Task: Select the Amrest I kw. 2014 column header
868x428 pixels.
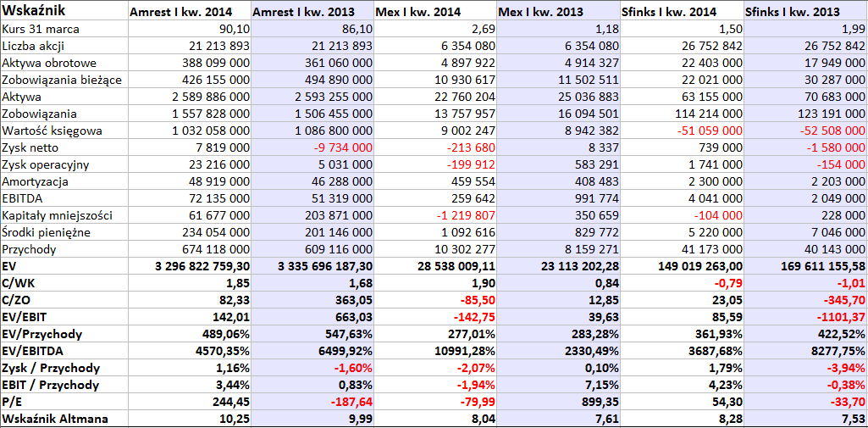Action: click(190, 10)
